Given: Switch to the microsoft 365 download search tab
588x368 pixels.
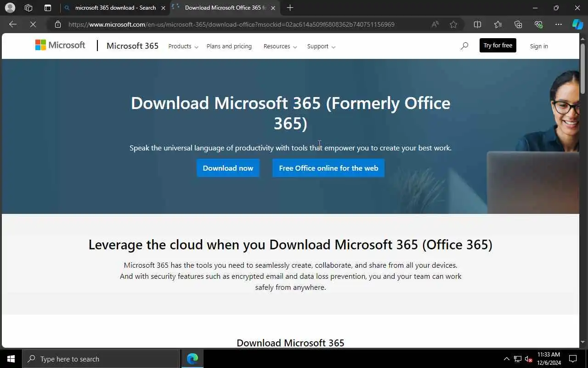Looking at the screenshot, I should coord(115,8).
